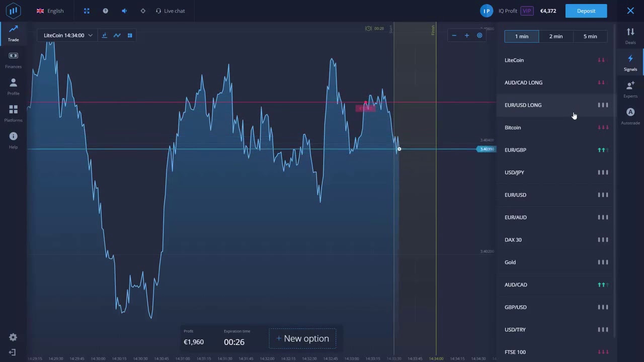Recenter chart with the target icon
The height and width of the screenshot is (362, 644).
479,35
